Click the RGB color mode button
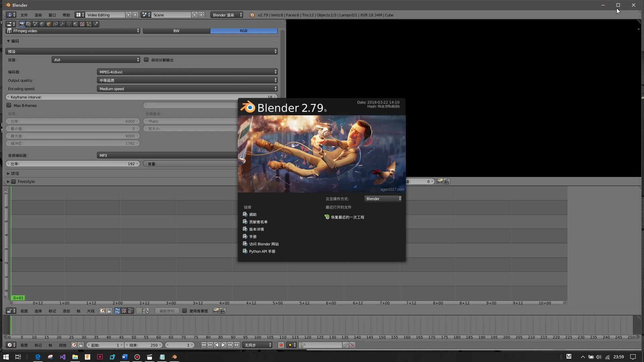Viewport: 644px width, 362px height. tap(244, 31)
